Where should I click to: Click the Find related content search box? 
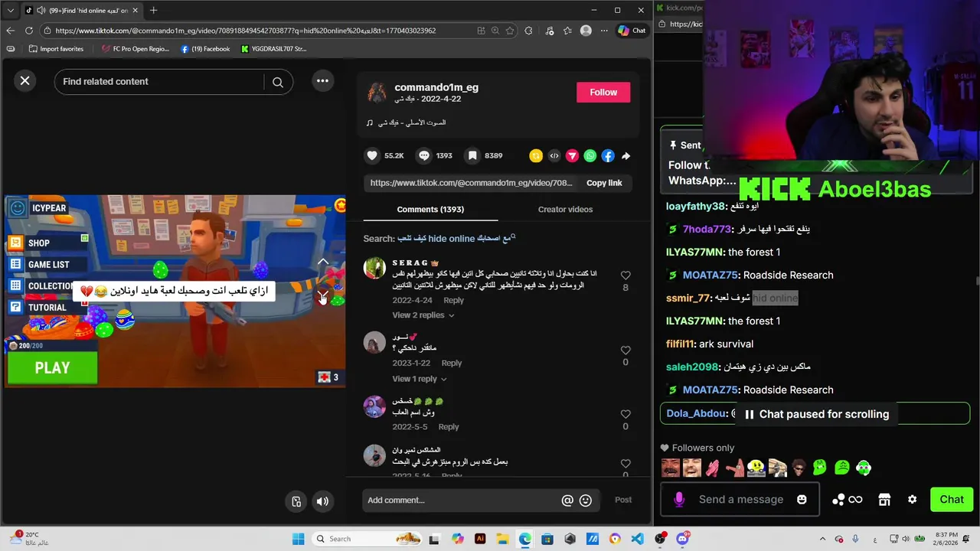(x=162, y=82)
